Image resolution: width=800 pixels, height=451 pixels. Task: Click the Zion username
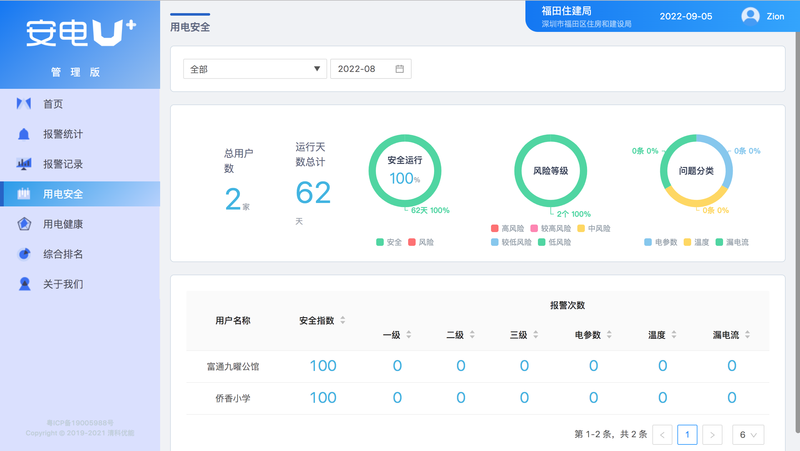pos(775,16)
